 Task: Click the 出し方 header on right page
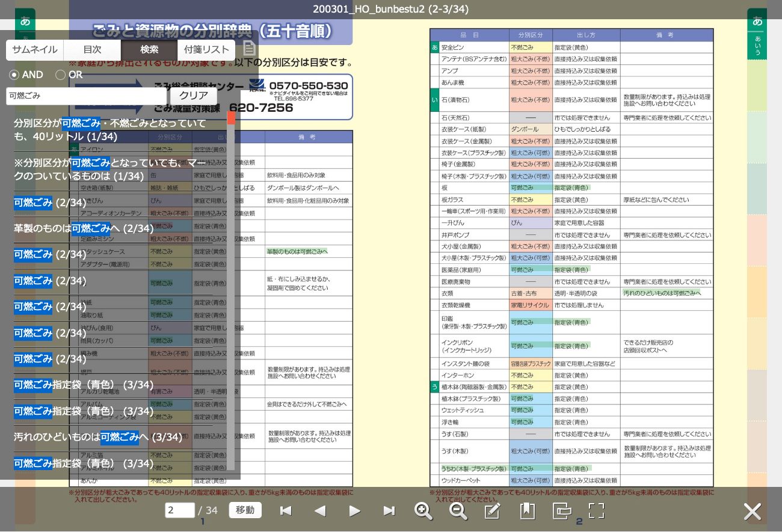(586, 35)
